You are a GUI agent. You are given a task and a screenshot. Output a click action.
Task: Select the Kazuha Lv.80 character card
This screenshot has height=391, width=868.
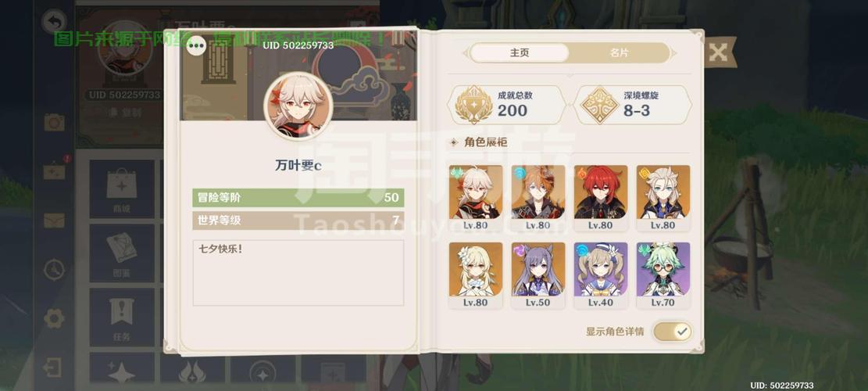[x=476, y=198]
